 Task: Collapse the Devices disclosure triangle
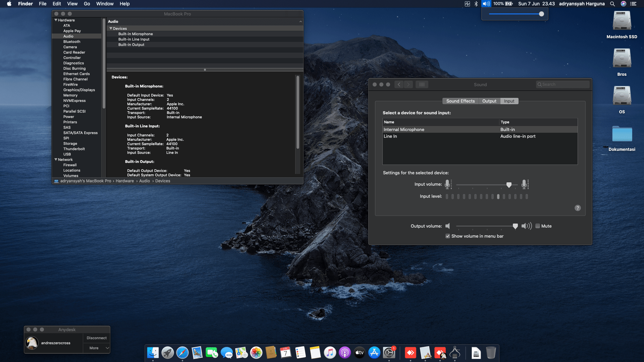click(x=111, y=28)
